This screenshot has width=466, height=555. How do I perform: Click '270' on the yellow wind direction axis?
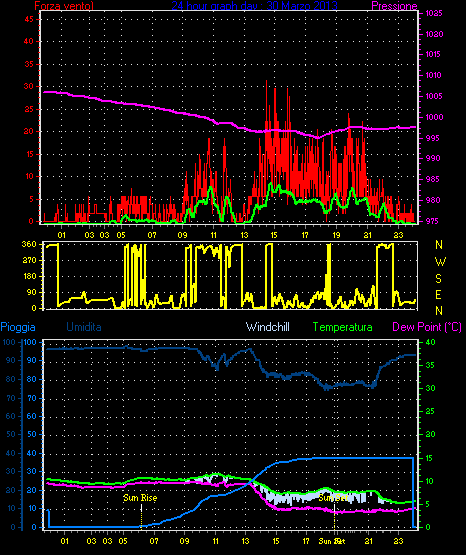(29, 260)
